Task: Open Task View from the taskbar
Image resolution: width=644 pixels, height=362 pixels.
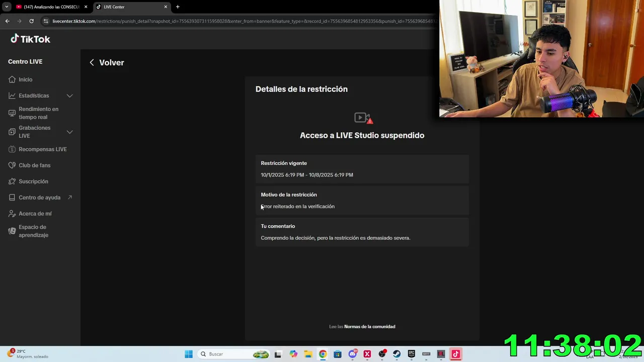Action: click(x=278, y=354)
